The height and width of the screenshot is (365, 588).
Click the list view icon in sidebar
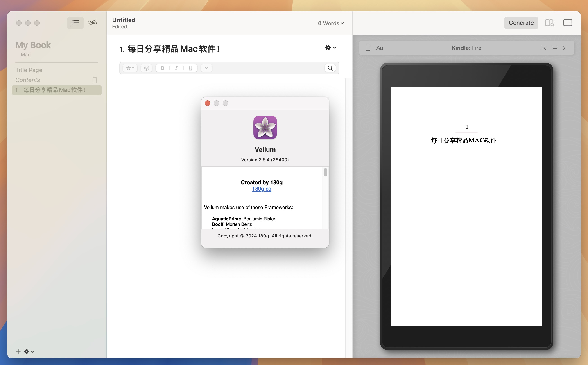coord(75,23)
